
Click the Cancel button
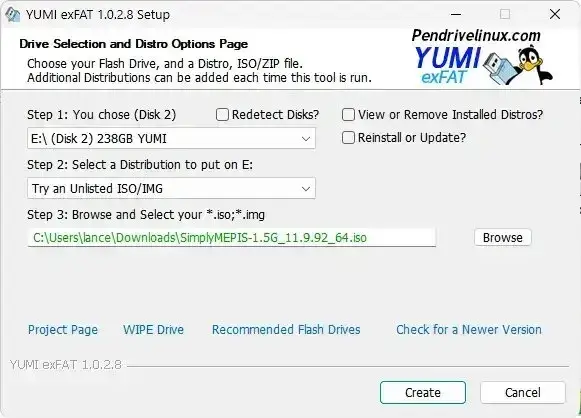(x=523, y=392)
